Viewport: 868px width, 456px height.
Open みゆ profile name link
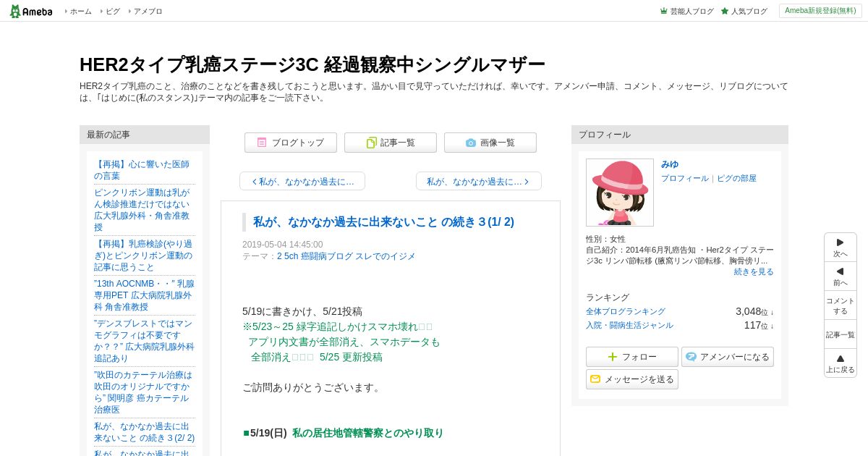670,164
